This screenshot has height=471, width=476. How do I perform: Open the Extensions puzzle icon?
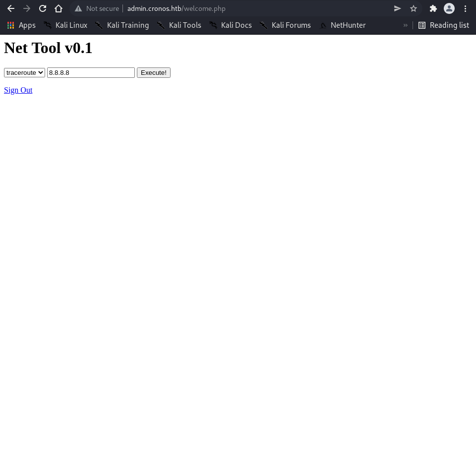433,8
